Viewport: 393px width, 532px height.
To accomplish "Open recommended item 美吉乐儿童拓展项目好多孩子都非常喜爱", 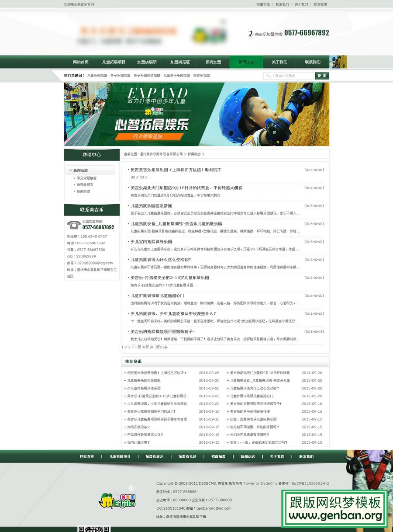I will tap(157, 419).
